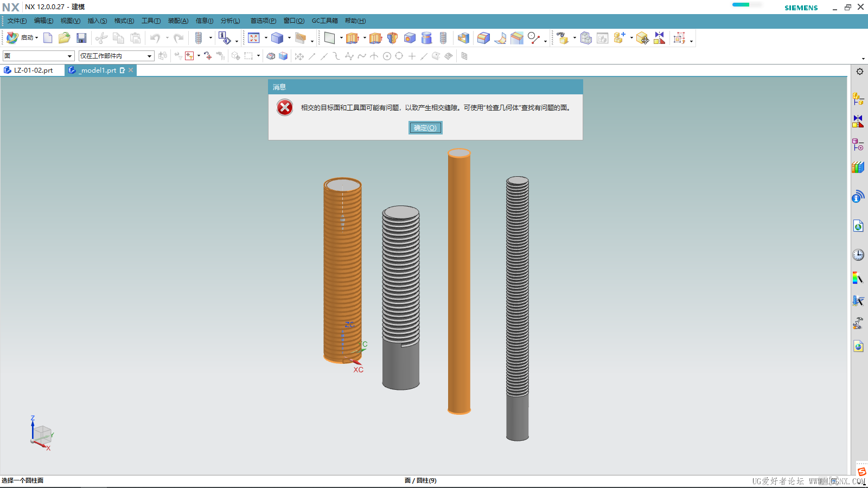Open the resource bar settings gear
The height and width of the screenshot is (488, 868).
pyautogui.click(x=860, y=72)
